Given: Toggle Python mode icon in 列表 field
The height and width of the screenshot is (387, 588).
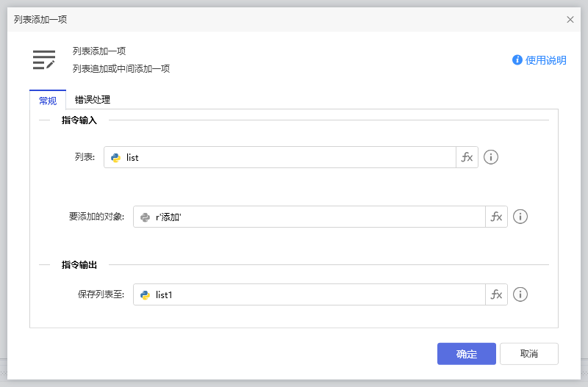Looking at the screenshot, I should tap(115, 157).
